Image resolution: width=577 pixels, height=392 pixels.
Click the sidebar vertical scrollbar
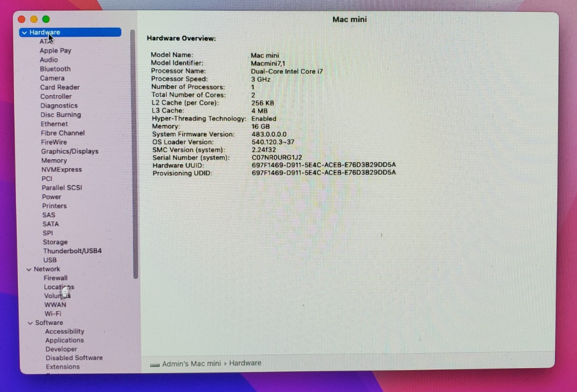135,154
